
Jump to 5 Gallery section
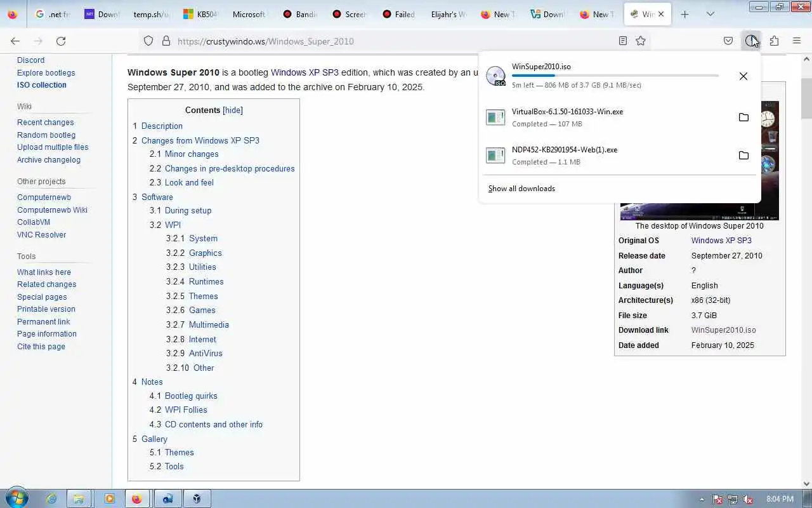tap(154, 439)
